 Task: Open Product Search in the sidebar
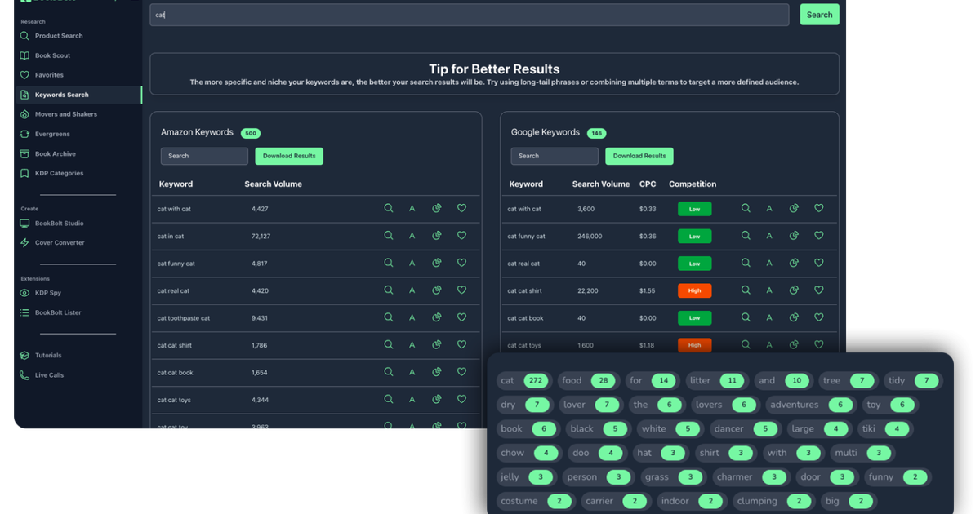pos(59,36)
